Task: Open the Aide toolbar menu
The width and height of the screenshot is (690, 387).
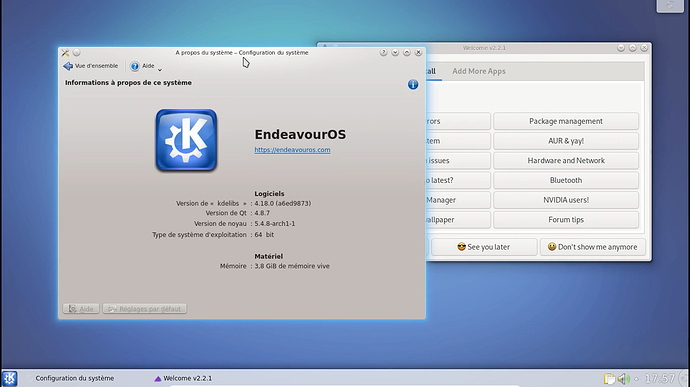Action: (146, 66)
